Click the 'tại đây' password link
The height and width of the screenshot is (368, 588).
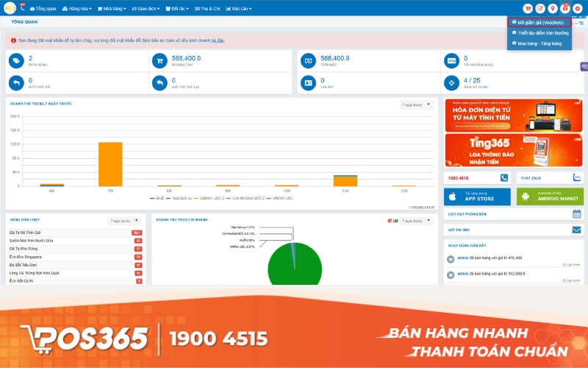click(218, 40)
